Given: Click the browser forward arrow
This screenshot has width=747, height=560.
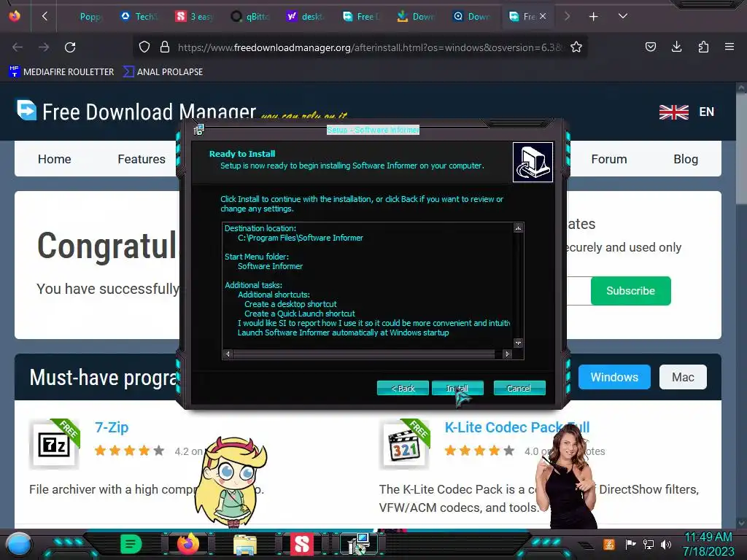Looking at the screenshot, I should pyautogui.click(x=44, y=47).
